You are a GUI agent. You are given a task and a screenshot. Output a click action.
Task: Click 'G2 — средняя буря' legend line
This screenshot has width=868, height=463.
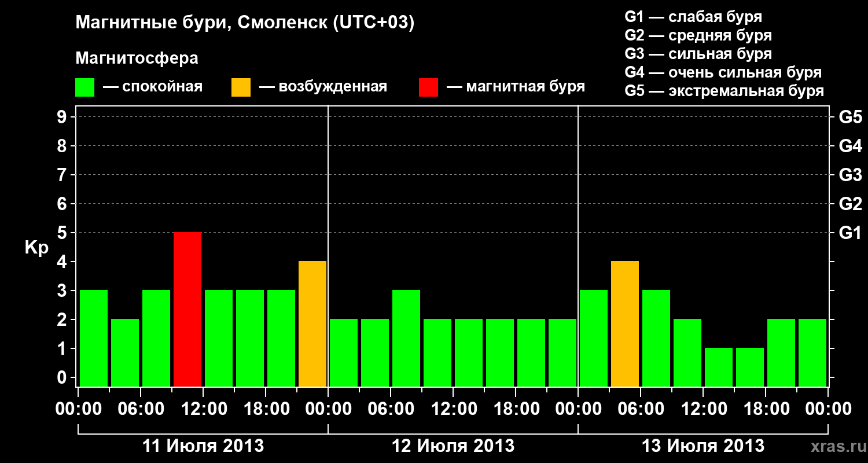pos(698,35)
